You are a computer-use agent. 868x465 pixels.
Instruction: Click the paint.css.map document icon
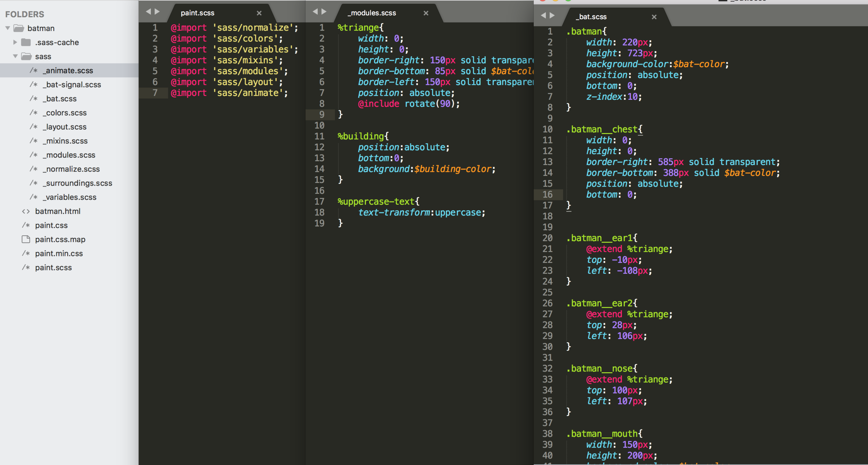(x=26, y=239)
